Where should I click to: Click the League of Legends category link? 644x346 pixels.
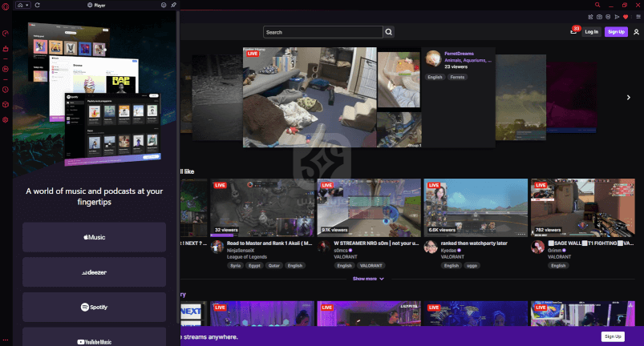[247, 257]
